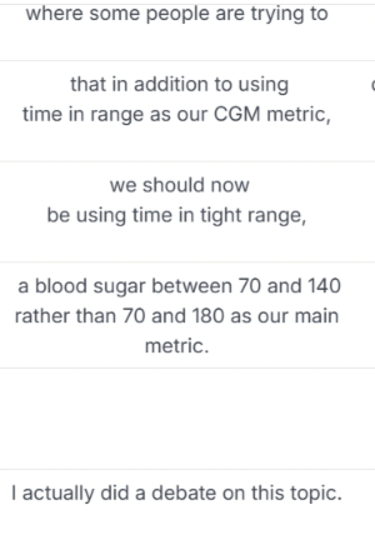Viewport: 375px width, 535px height.
Task: Click the "rather than 70 and 180 as our main" line
Action: point(177,316)
